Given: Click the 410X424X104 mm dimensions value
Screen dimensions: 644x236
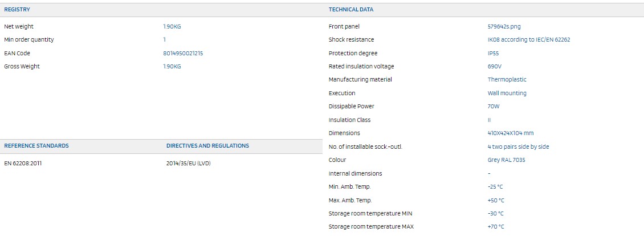Looking at the screenshot, I should pyautogui.click(x=511, y=133).
